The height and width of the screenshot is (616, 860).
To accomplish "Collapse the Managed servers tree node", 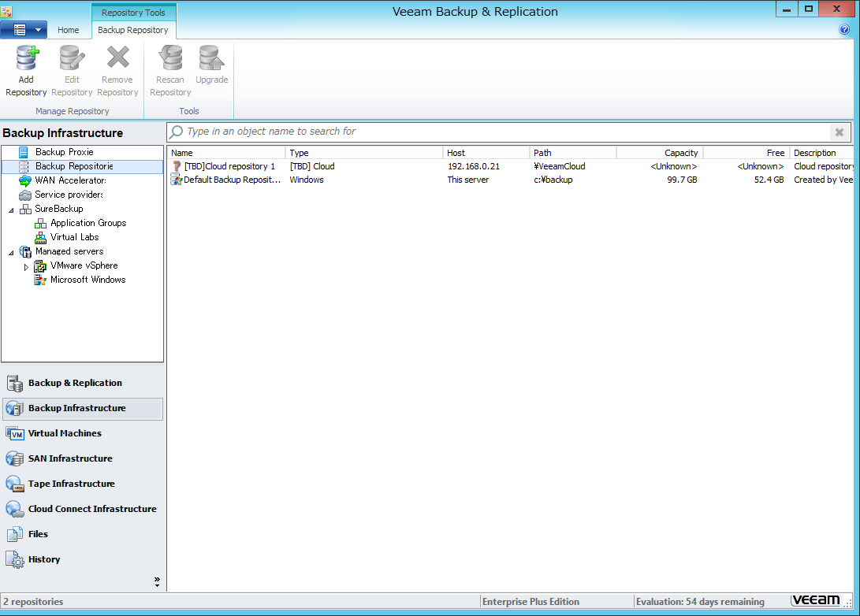I will click(11, 253).
